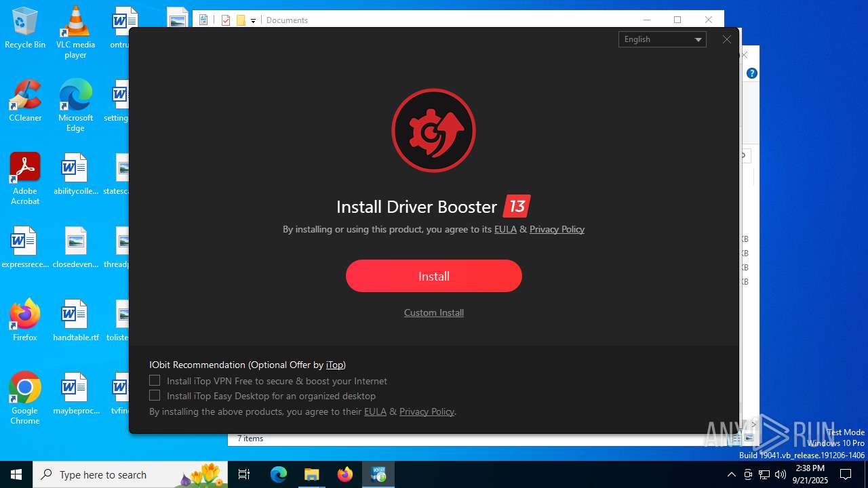Open the product Privacy Policy link under title
Screen dimensions: 868x488
(557, 229)
